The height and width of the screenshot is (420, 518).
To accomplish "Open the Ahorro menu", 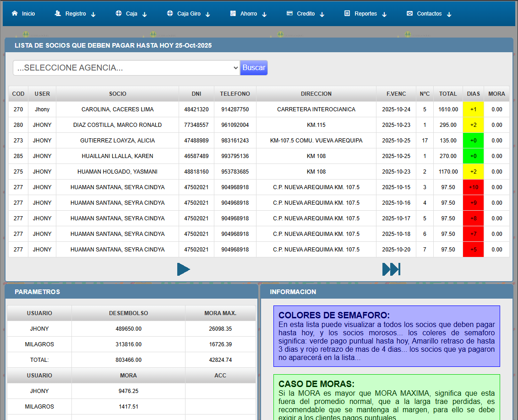I will (249, 14).
